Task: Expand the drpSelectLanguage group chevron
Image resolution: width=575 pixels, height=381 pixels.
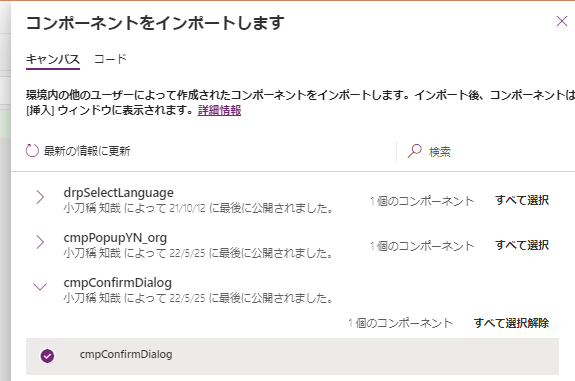Action: [40, 197]
